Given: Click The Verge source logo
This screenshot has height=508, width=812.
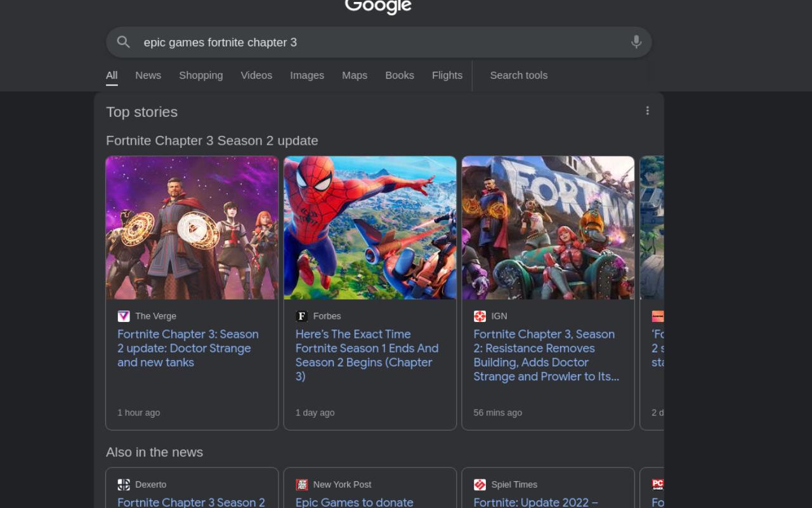Looking at the screenshot, I should [x=124, y=316].
